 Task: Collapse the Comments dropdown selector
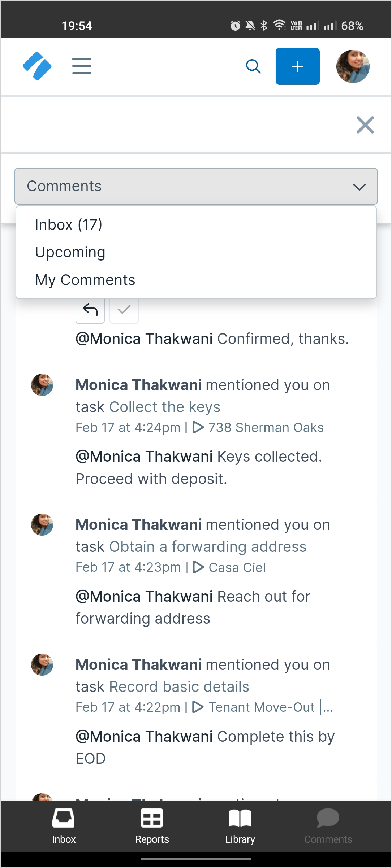click(x=196, y=186)
